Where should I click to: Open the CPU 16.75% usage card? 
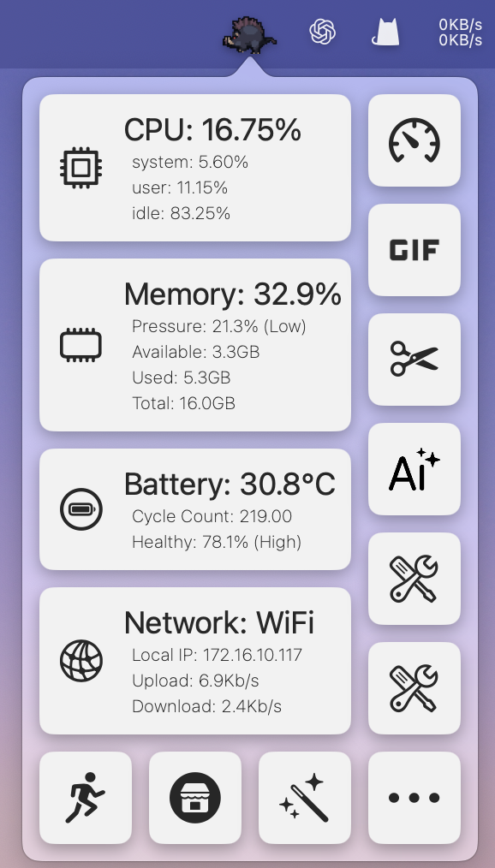pyautogui.click(x=195, y=168)
